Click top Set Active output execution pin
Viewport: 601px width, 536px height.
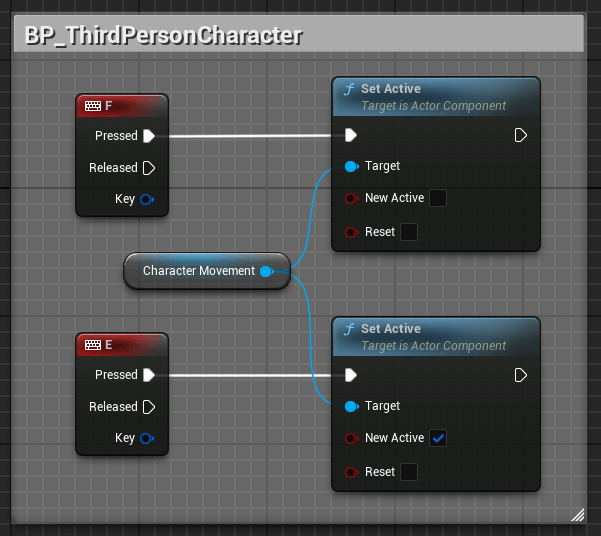point(521,135)
